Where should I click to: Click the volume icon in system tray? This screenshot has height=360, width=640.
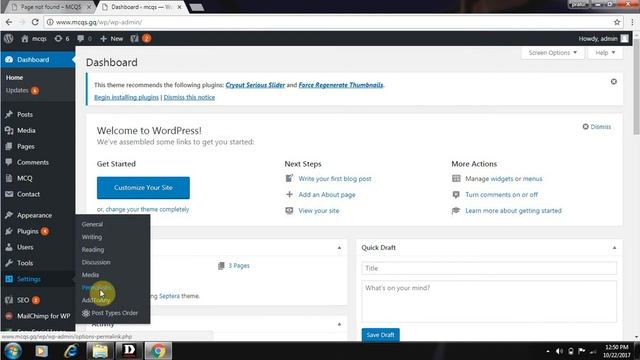(x=559, y=351)
